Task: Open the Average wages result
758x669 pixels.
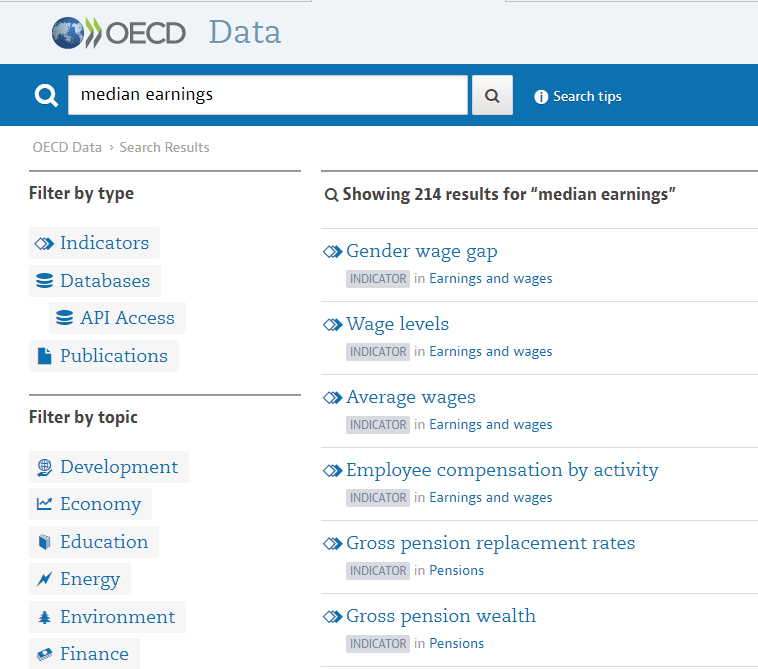Action: (411, 397)
